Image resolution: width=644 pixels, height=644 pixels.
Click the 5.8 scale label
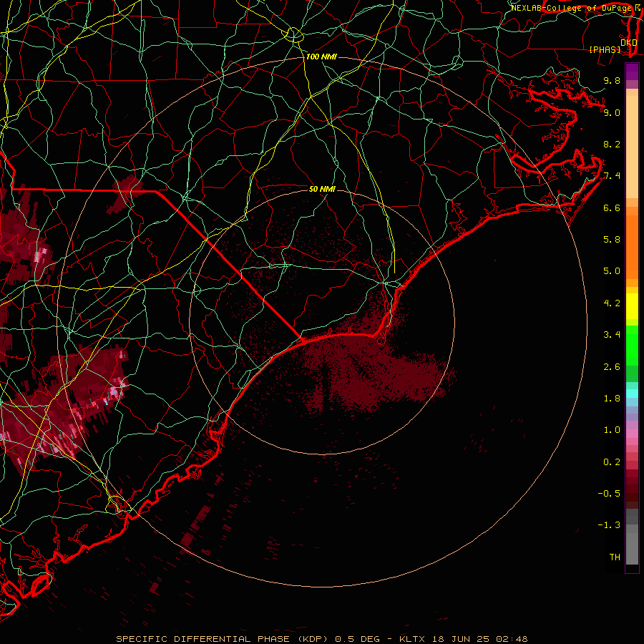tap(612, 240)
